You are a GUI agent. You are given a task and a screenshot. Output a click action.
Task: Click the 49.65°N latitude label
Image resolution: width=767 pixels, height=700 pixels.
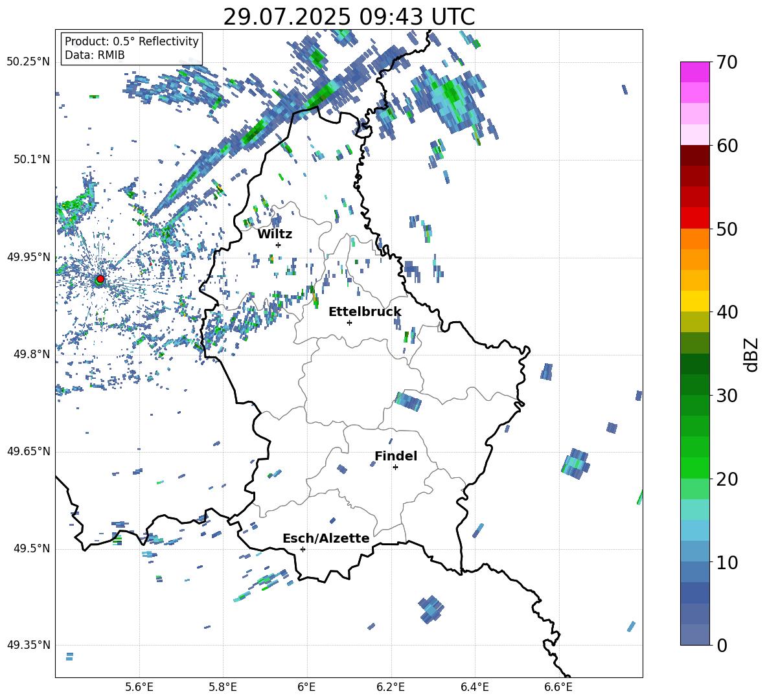(29, 451)
